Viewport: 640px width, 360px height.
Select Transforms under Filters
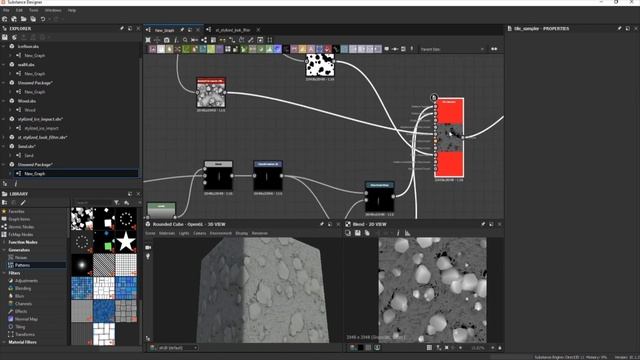25,334
